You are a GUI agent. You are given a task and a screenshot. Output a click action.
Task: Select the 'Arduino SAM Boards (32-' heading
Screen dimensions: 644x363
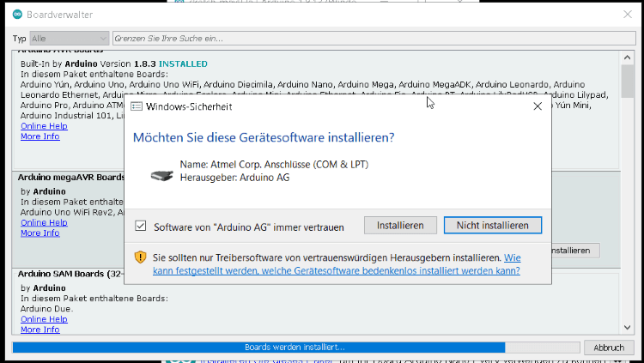[70, 274]
